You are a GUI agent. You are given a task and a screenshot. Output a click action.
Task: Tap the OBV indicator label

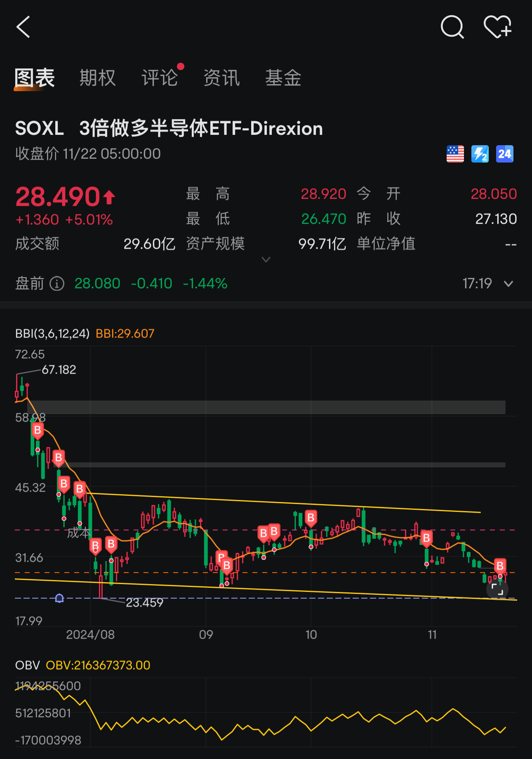click(x=27, y=665)
